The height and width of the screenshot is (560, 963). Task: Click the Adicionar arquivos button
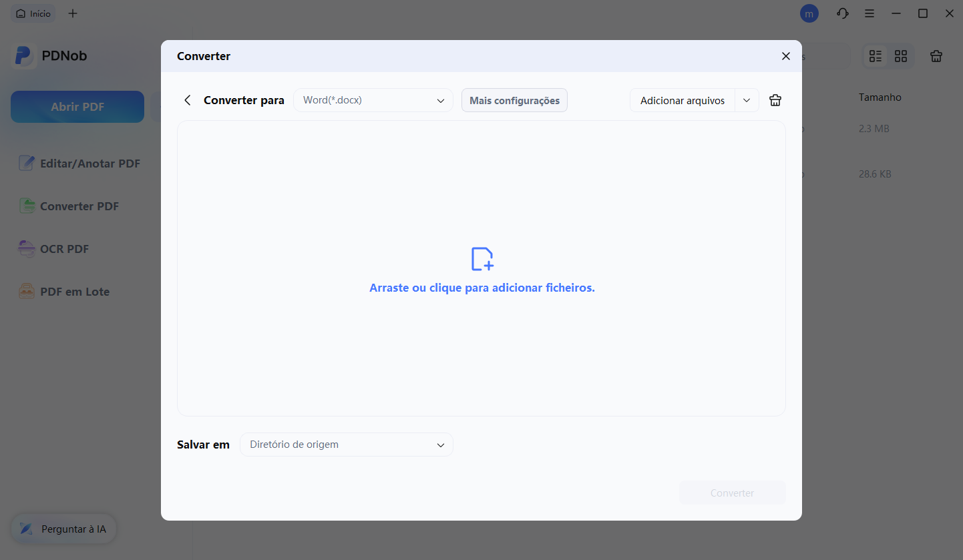[682, 100]
